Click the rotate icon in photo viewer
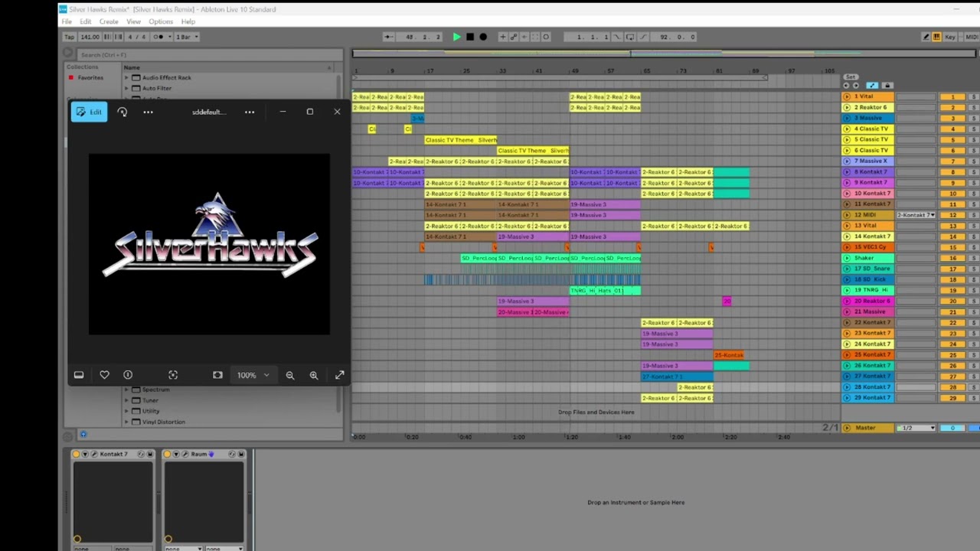This screenshot has height=551, width=980. coord(122,112)
